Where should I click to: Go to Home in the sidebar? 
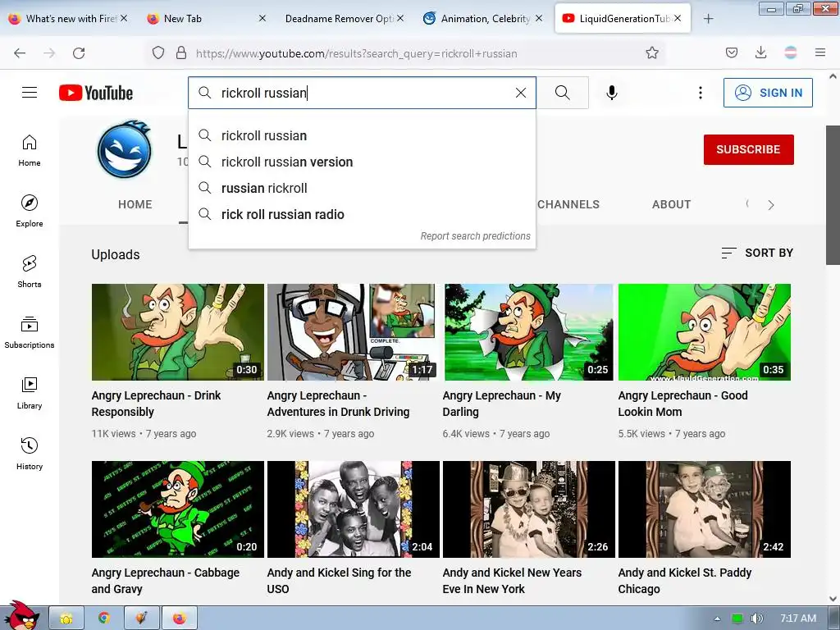click(x=30, y=151)
